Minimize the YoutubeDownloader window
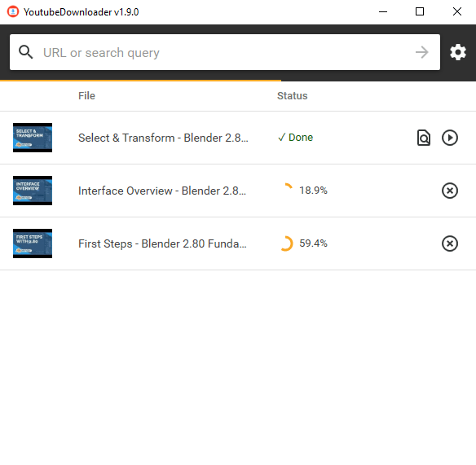The image size is (476, 465). [x=383, y=12]
